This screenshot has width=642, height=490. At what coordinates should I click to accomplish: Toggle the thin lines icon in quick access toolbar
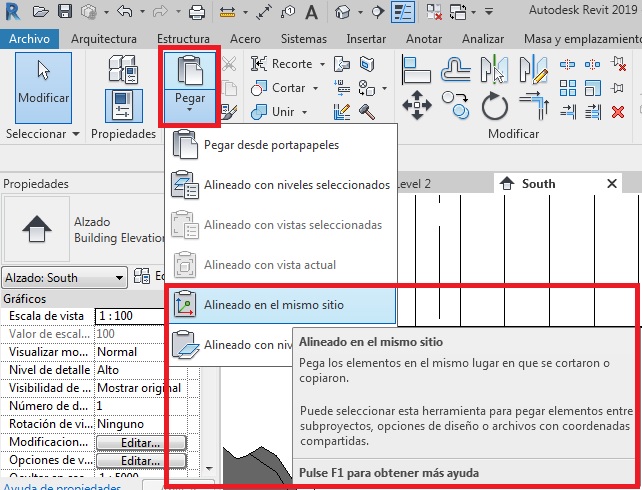403,13
